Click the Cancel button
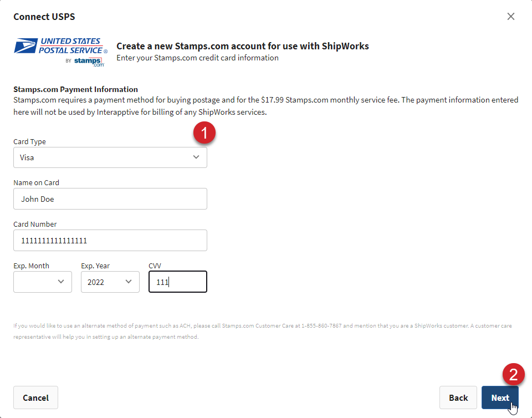The image size is (532, 418). click(35, 397)
